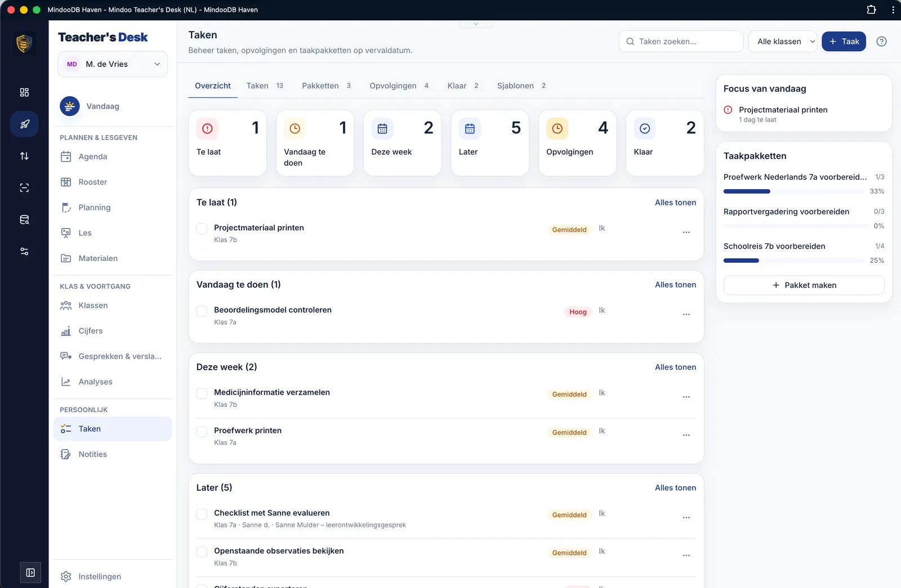Click Schoolreis 7b voorbereiden progress bar

[x=795, y=261]
